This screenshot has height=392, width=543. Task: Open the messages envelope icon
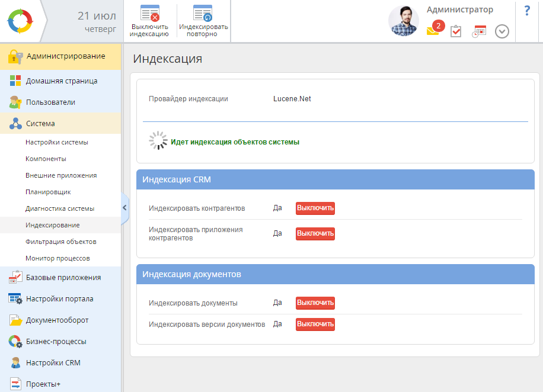coord(433,31)
